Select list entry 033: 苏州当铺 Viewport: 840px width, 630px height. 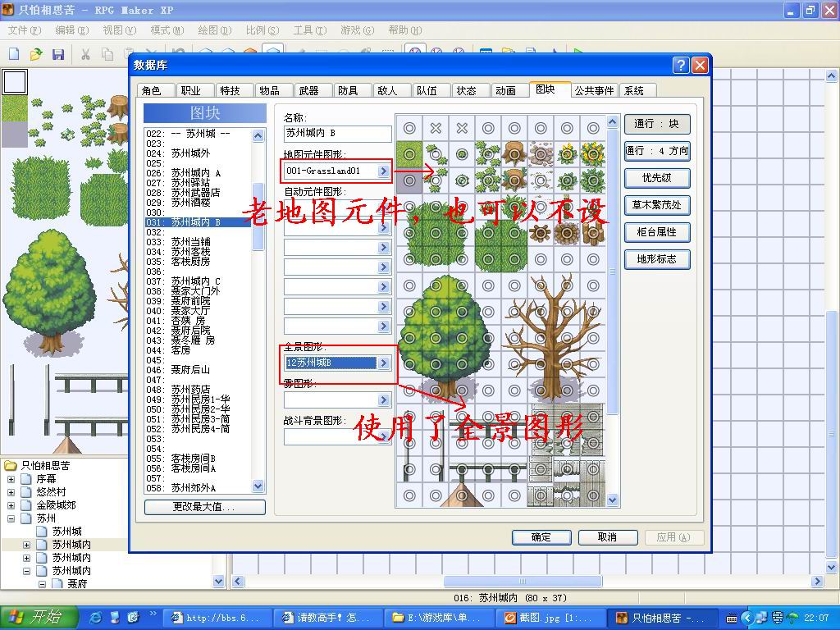click(199, 242)
